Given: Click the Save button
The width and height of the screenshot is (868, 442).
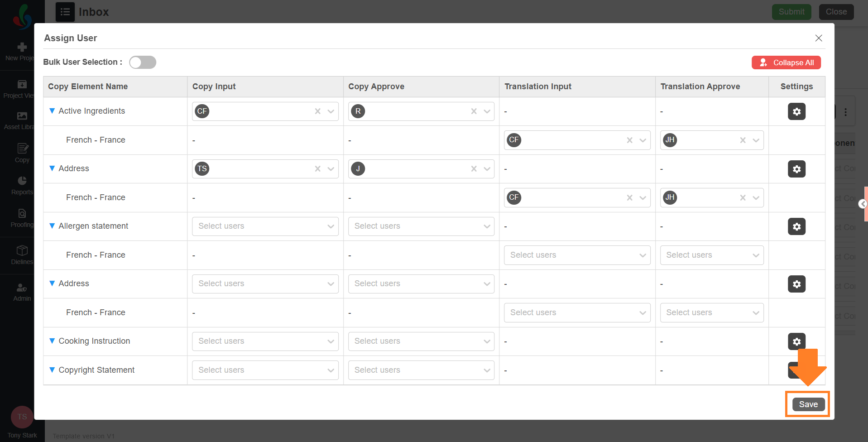Looking at the screenshot, I should (808, 404).
